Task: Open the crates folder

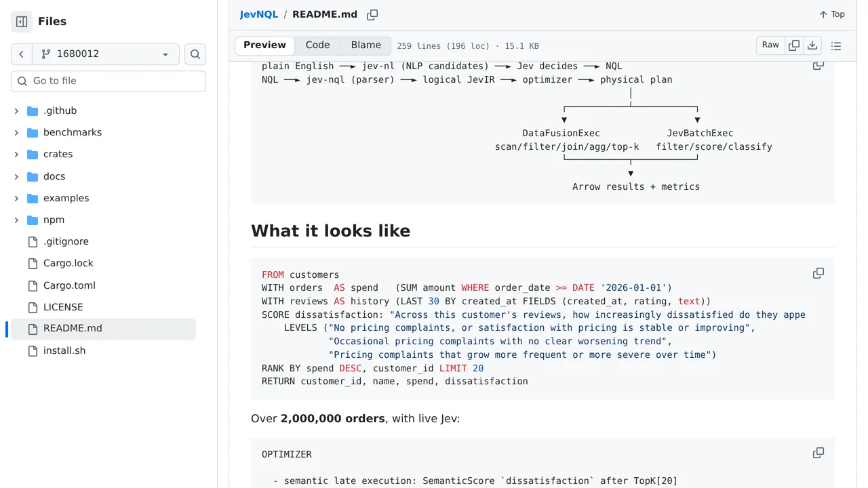Action: (58, 155)
